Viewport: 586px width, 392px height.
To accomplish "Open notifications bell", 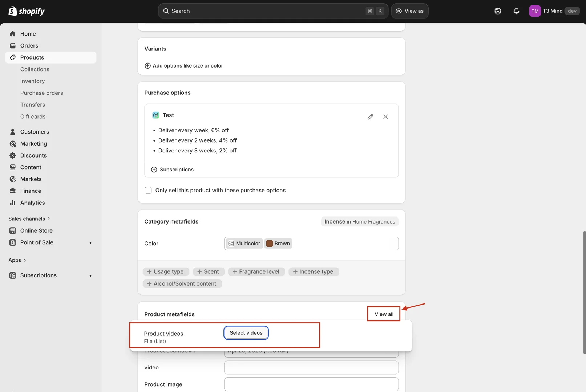I will click(516, 11).
